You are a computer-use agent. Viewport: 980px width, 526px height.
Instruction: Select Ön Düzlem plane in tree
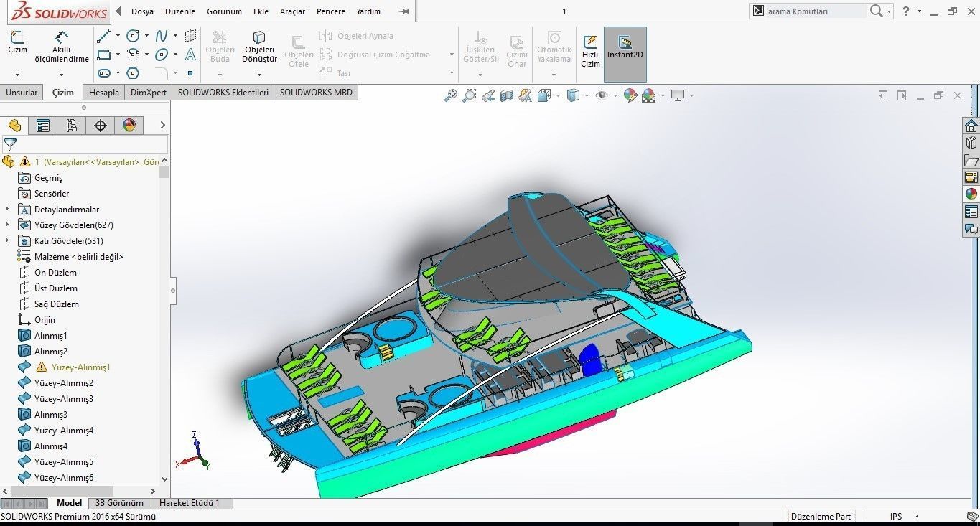(x=55, y=273)
